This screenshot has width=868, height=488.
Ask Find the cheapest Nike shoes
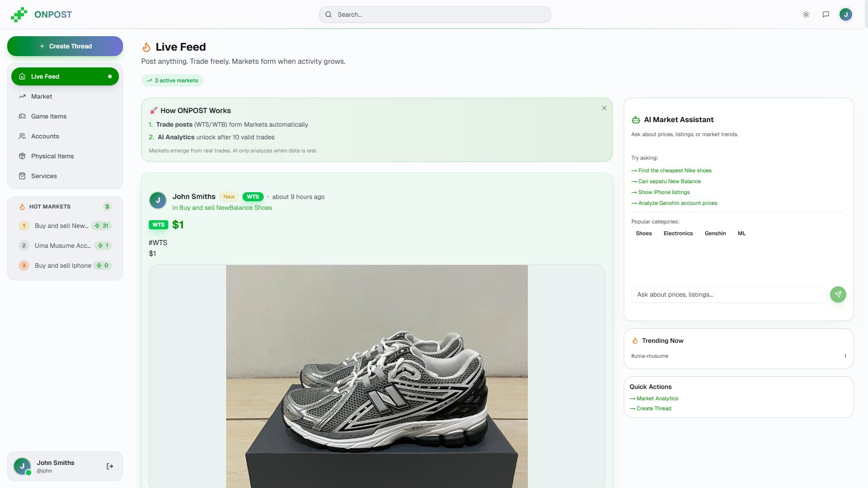672,171
